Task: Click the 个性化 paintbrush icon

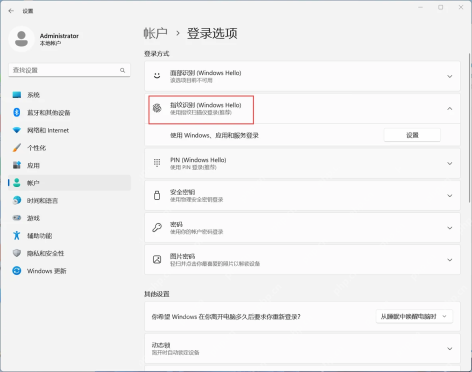Action: pyautogui.click(x=17, y=148)
